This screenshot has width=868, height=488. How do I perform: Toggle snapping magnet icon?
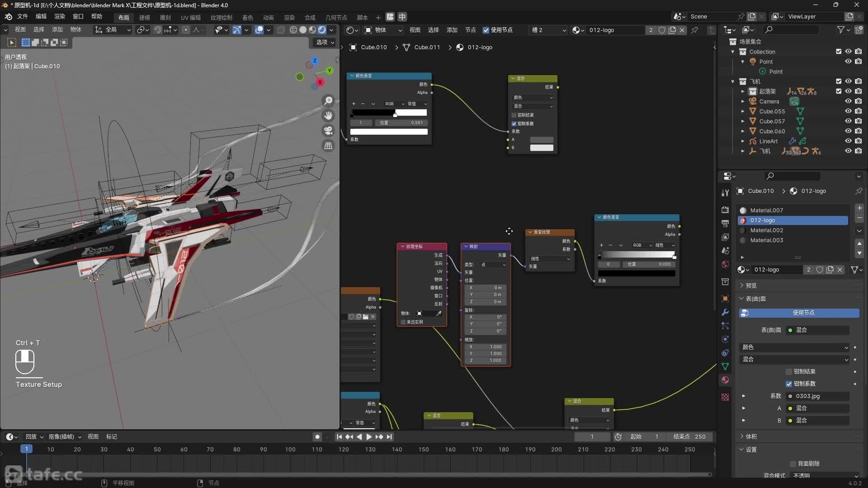click(158, 30)
